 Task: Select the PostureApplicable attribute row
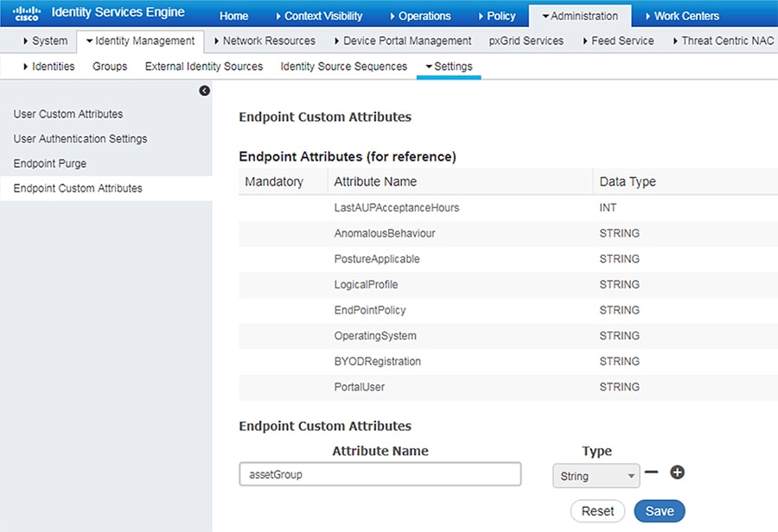pyautogui.click(x=508, y=259)
